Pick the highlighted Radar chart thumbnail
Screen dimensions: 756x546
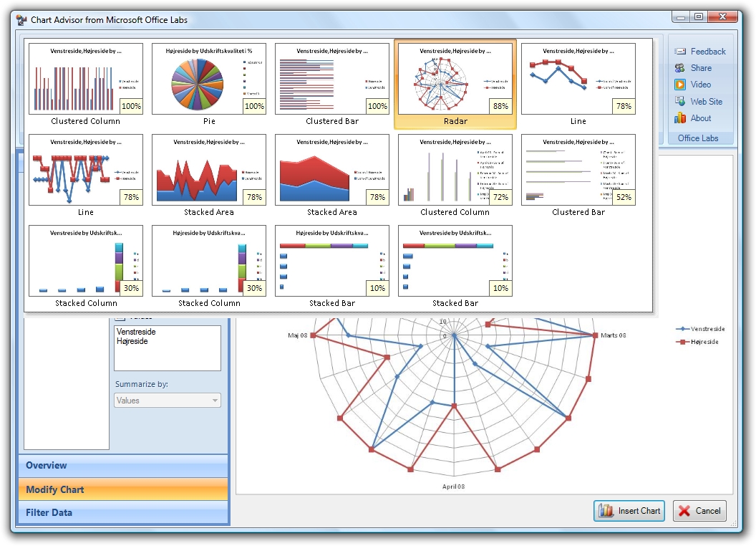tap(455, 85)
